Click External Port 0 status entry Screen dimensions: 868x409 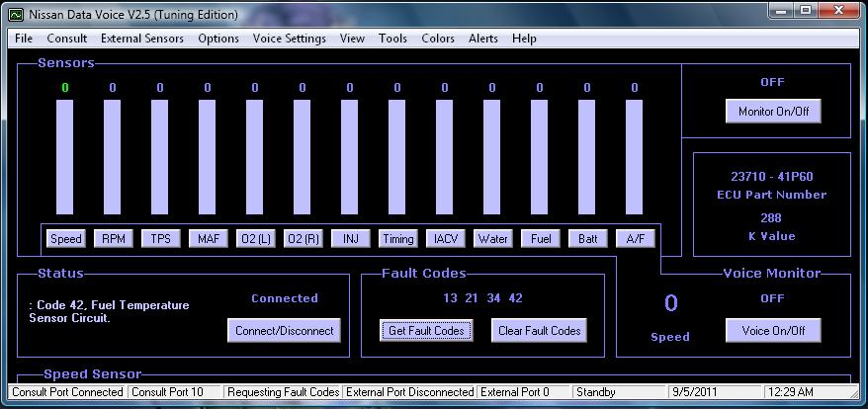coord(524,392)
